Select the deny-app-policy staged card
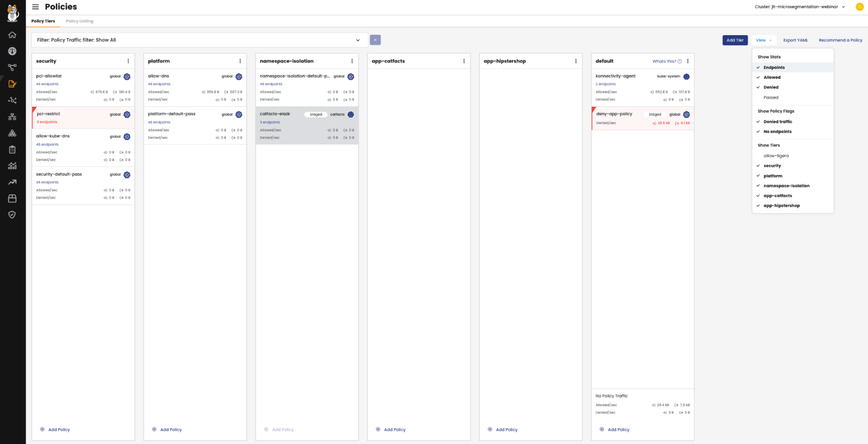Image resolution: width=868 pixels, height=444 pixels. (643, 118)
